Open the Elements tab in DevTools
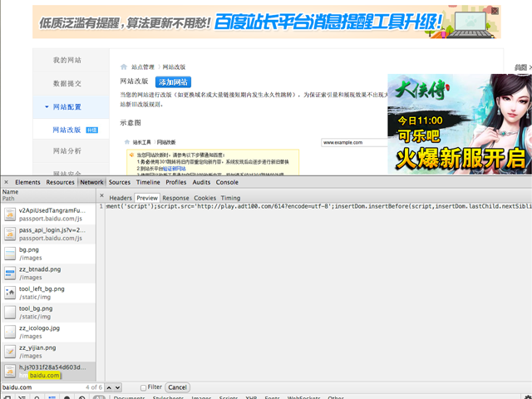532x399 pixels. tap(27, 181)
